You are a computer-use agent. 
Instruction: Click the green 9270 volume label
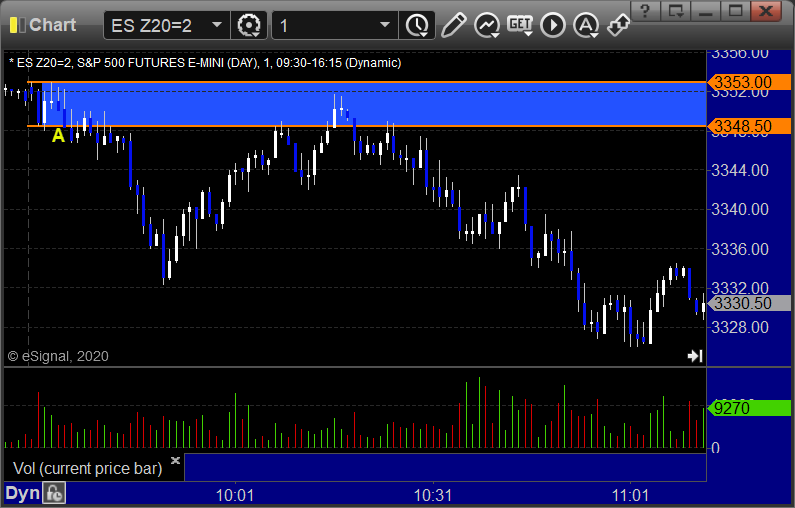point(749,408)
